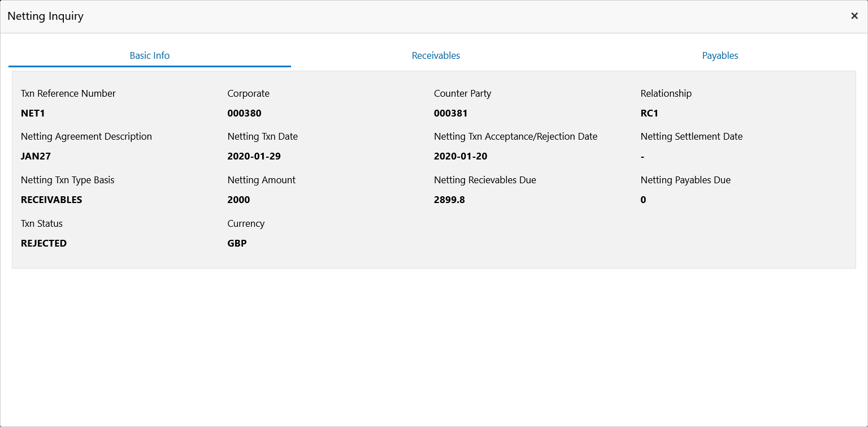868x427 pixels.
Task: Open the Payables tab
Action: 720,55
